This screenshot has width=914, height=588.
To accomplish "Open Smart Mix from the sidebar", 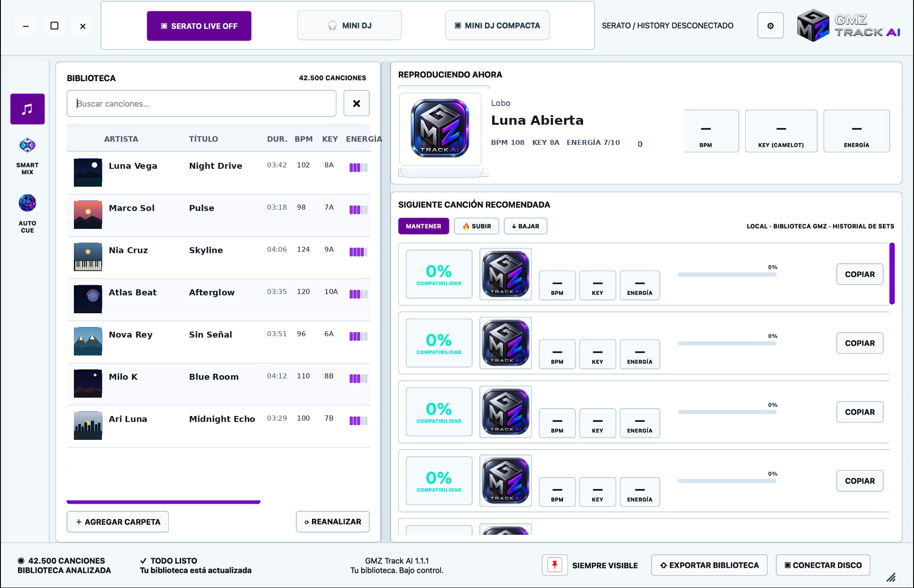I will click(28, 156).
